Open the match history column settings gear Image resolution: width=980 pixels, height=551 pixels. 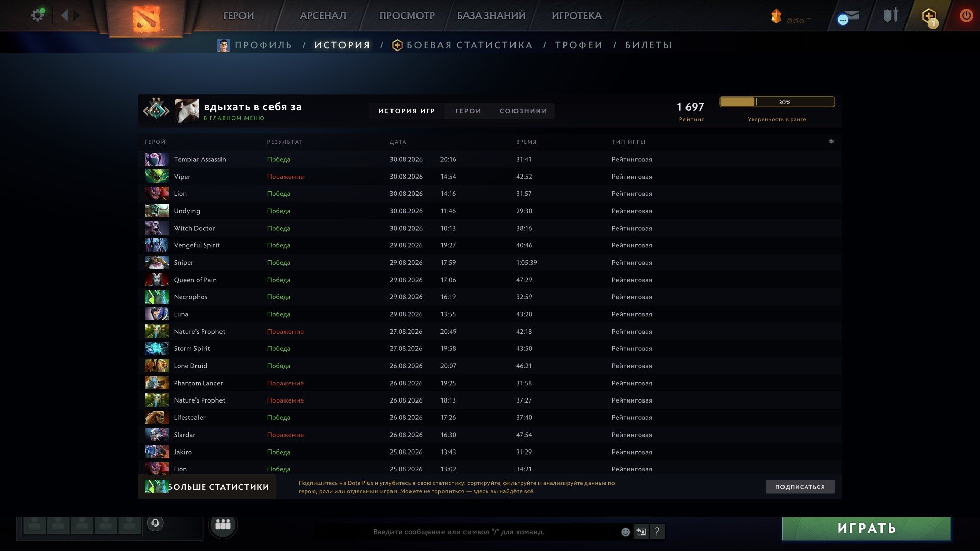831,141
